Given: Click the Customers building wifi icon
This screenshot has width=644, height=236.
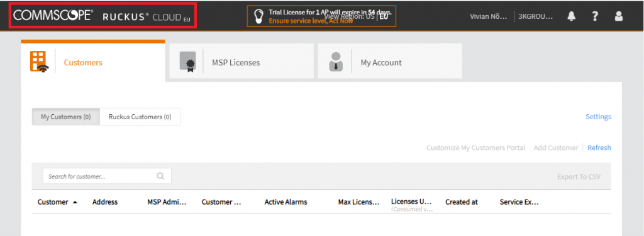Looking at the screenshot, I should pyautogui.click(x=39, y=62).
